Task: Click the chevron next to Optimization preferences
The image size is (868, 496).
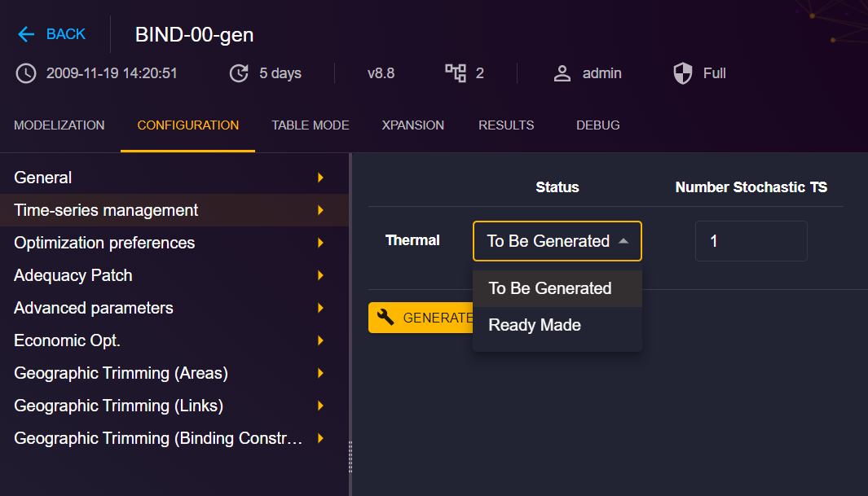Action: click(320, 243)
